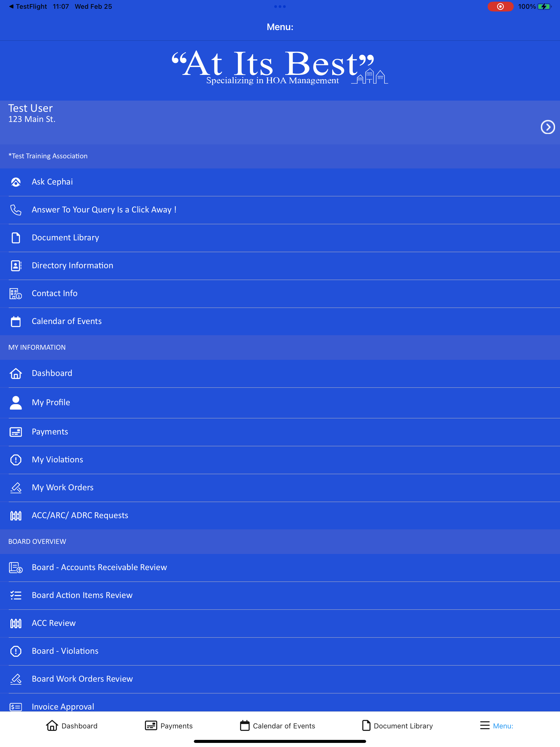This screenshot has width=560, height=747.
Task: Tap the Contact Info building icon
Action: tap(16, 293)
